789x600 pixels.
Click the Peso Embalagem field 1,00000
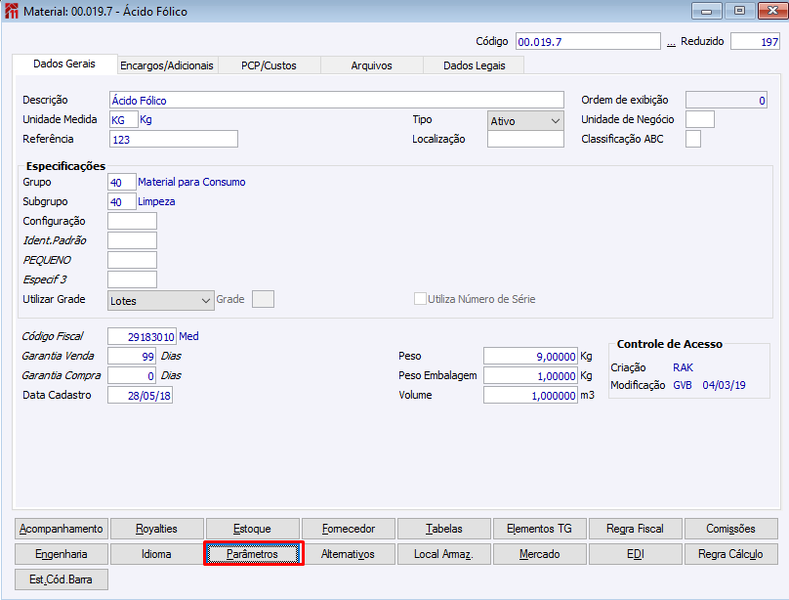530,376
